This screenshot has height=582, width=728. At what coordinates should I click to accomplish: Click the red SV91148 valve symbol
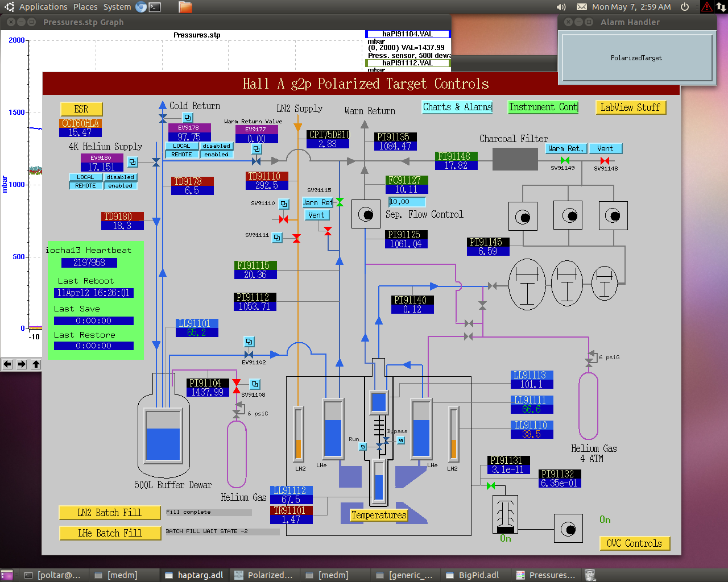(605, 161)
